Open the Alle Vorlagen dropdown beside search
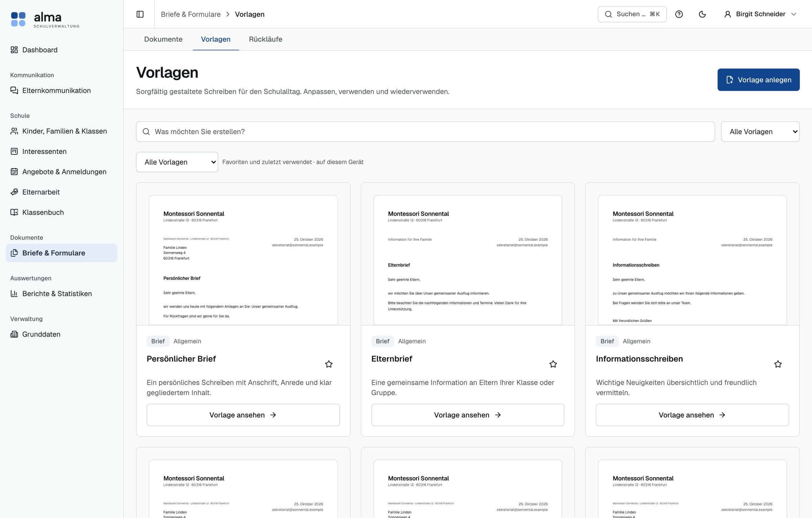This screenshot has width=812, height=518. pos(760,132)
